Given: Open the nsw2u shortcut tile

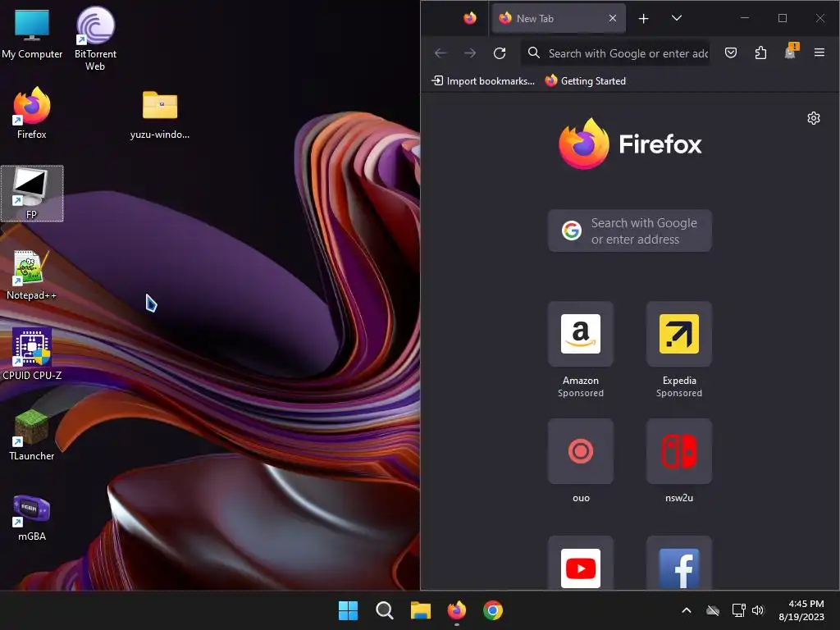Looking at the screenshot, I should 678,462.
